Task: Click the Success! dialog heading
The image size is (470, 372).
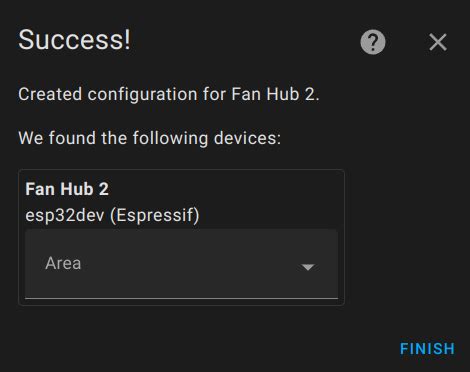Action: tap(75, 40)
